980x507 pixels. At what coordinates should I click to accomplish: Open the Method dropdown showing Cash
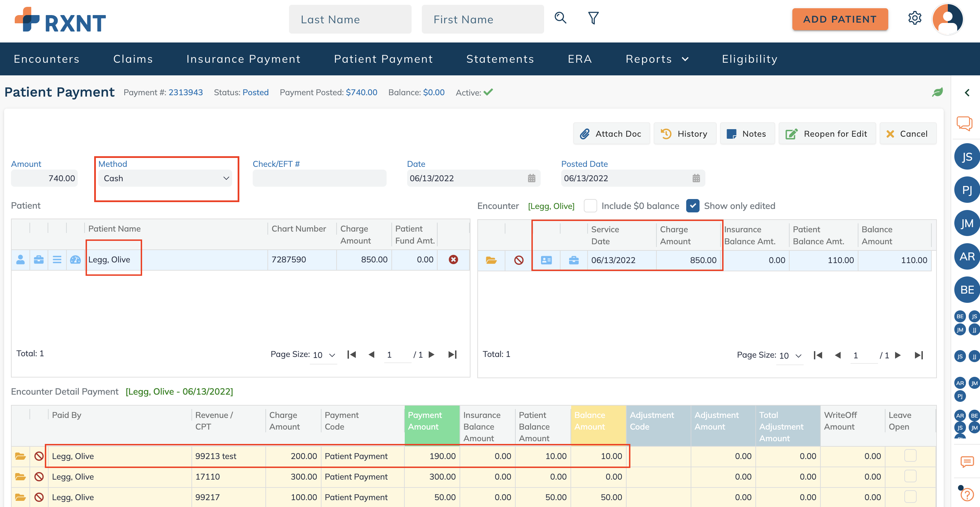166,178
